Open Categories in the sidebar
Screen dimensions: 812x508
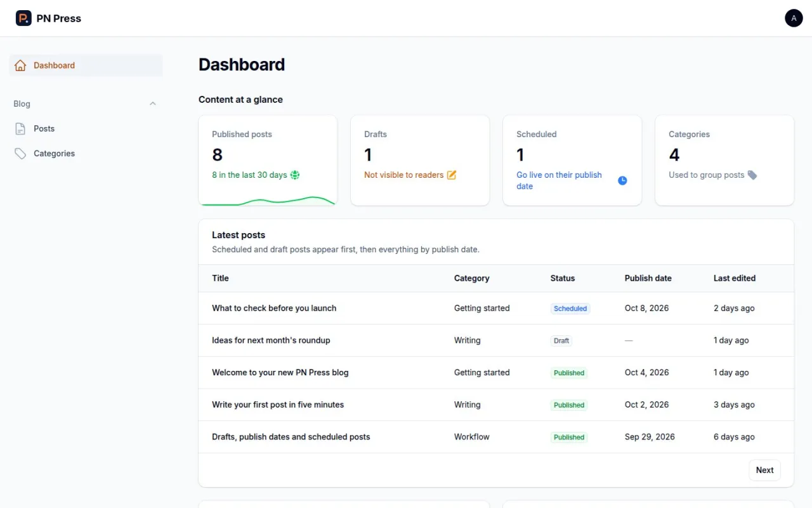pos(86,154)
